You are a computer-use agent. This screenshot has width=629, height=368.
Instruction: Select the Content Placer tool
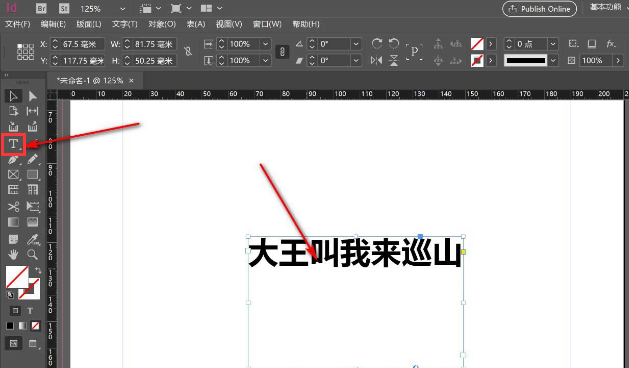pos(32,127)
